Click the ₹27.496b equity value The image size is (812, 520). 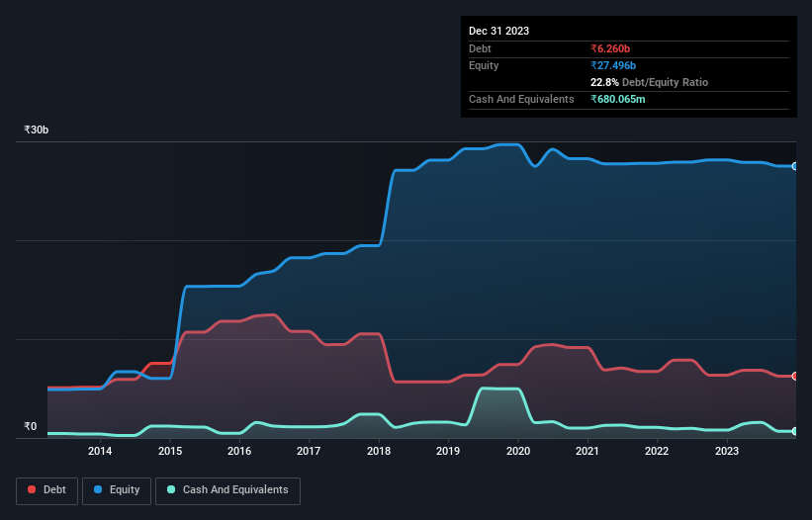613,65
